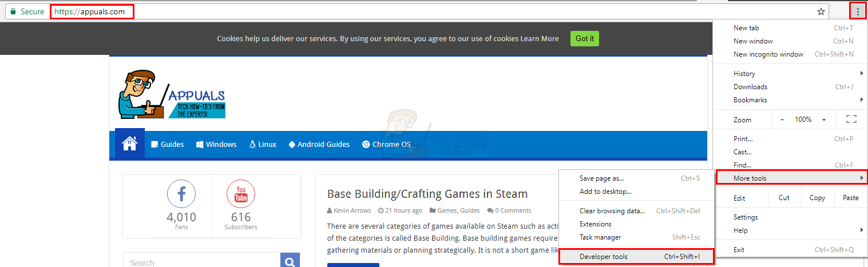Click the green Secure padlock icon
Viewport: 868px width, 267px height.
[13, 11]
